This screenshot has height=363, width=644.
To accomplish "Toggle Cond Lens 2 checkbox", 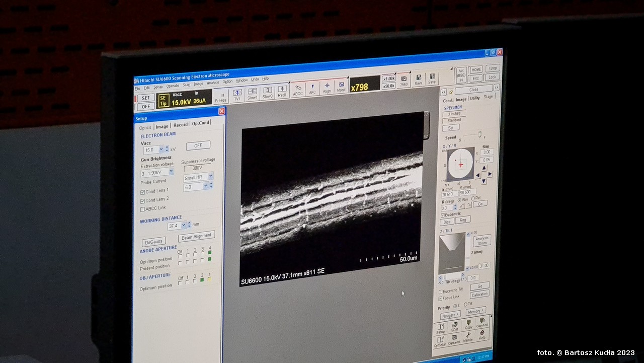I will click(x=143, y=200).
